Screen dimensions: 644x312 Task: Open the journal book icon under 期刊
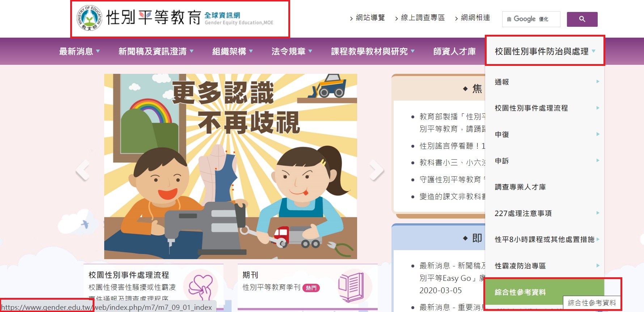(x=351, y=287)
